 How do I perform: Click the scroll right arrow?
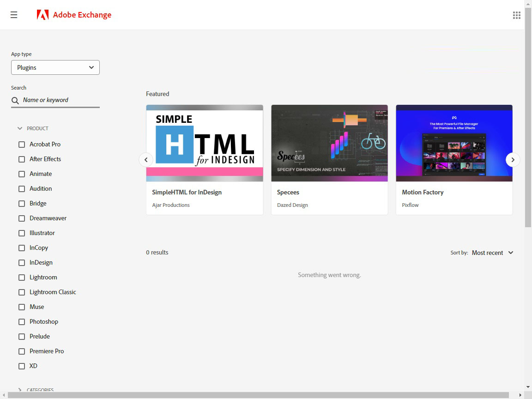520,395
